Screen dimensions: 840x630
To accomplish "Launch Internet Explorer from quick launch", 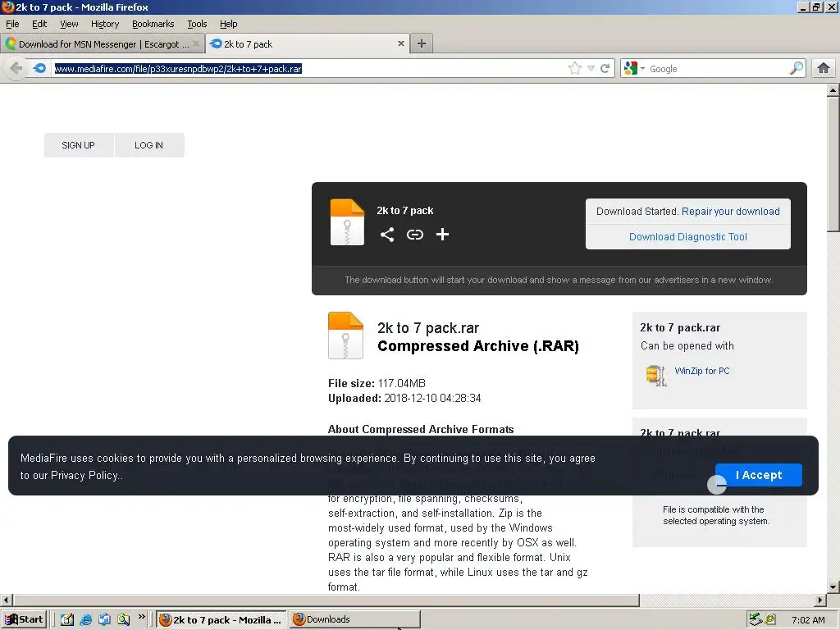I will coord(85,620).
